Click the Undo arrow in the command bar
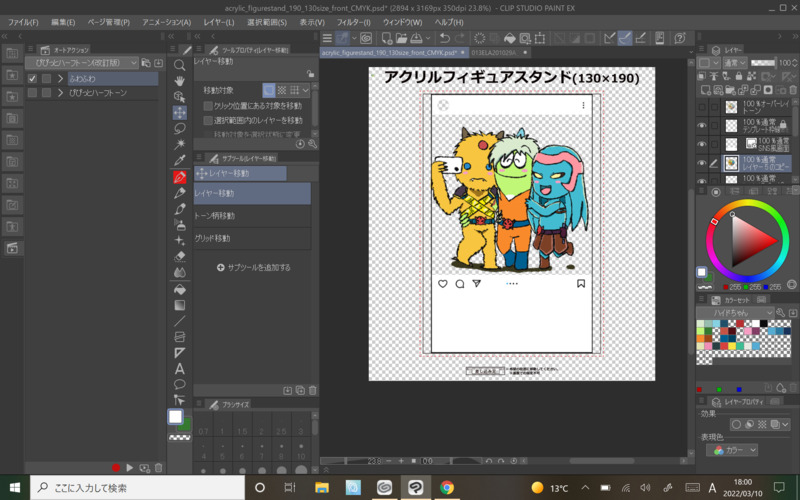 point(445,39)
